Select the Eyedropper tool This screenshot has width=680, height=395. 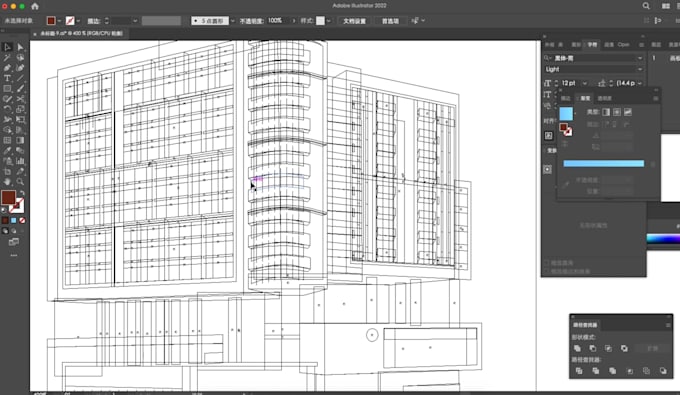[x=7, y=151]
